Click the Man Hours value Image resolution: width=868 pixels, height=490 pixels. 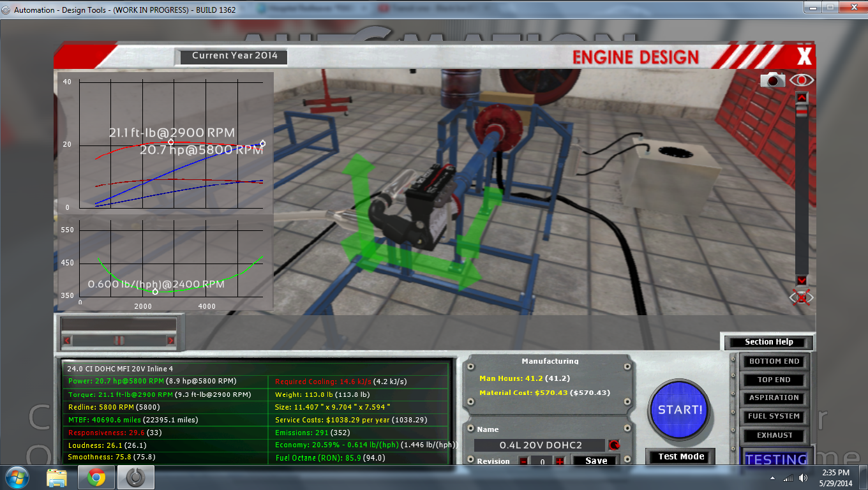524,378
